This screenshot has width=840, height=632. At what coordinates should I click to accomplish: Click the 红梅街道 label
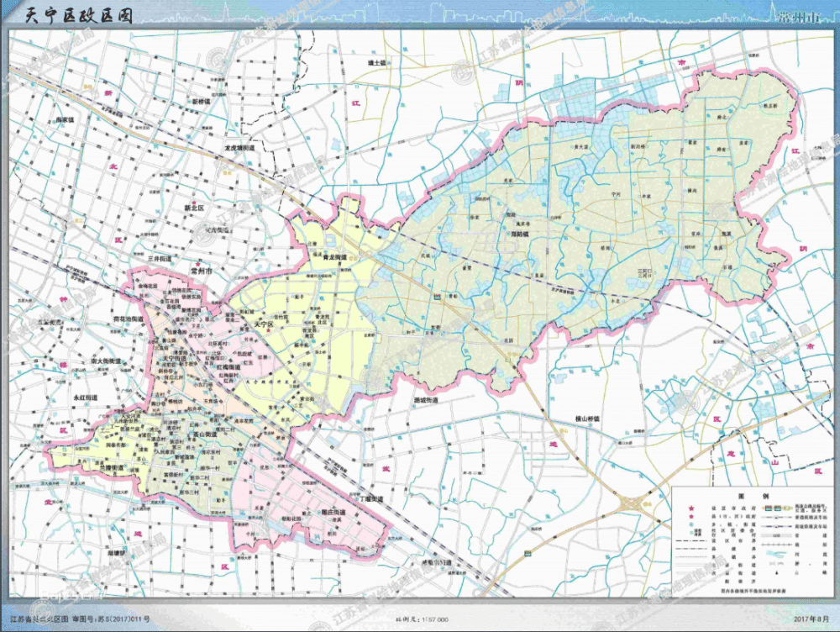coord(229,366)
